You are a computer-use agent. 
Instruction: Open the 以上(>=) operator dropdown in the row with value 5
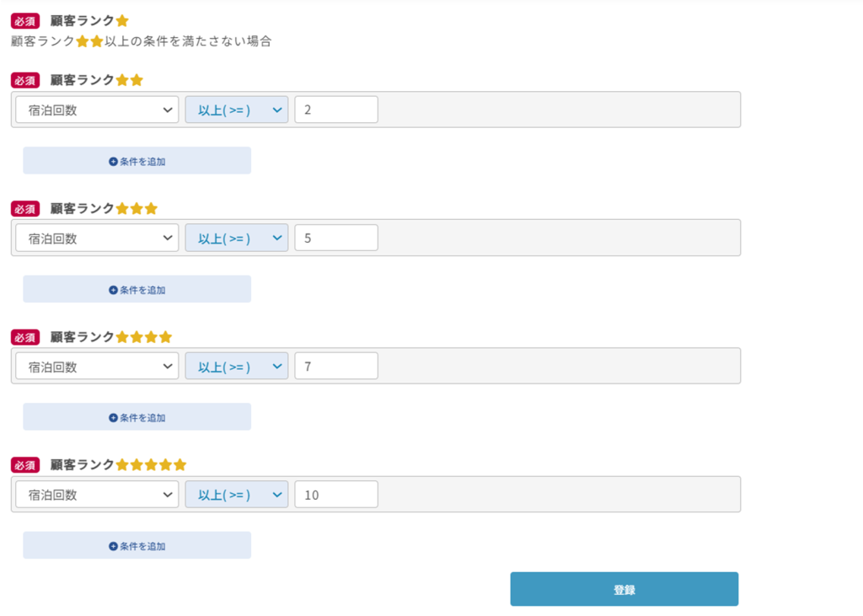click(237, 238)
